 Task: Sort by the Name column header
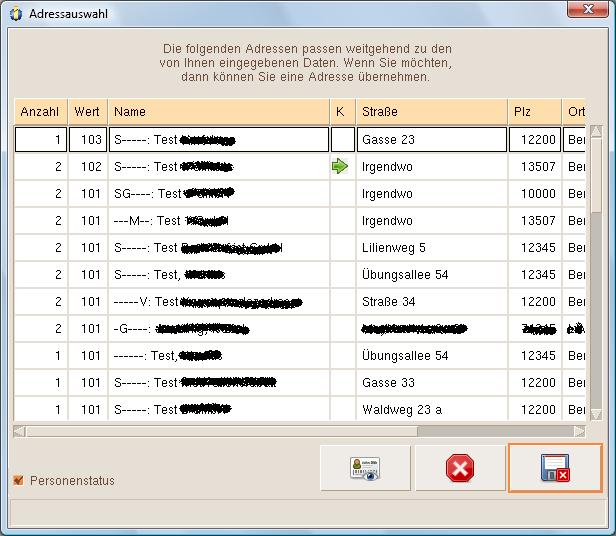coord(219,112)
